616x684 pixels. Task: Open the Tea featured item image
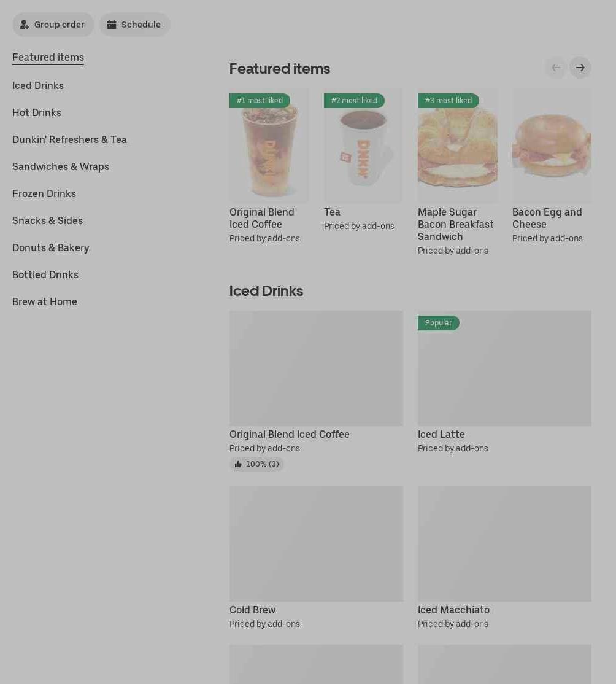363,146
